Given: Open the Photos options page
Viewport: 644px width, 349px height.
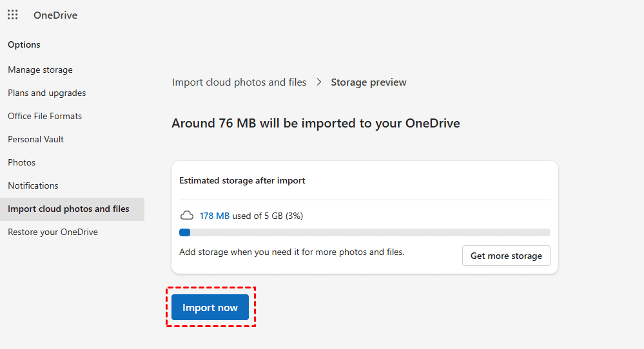Looking at the screenshot, I should click(x=21, y=162).
